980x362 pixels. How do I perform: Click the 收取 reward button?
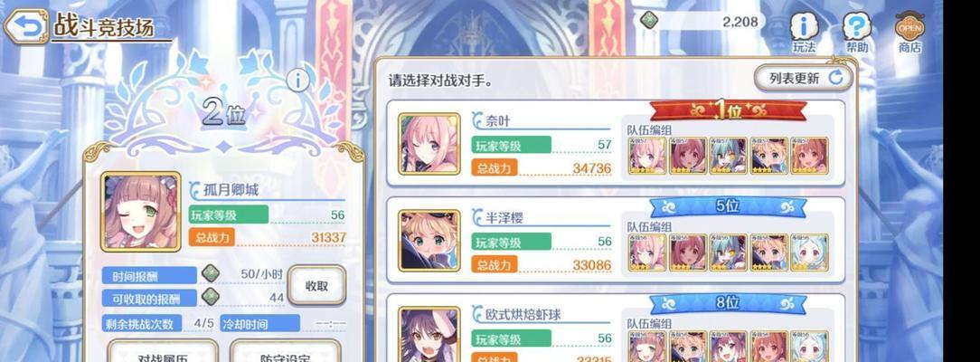pos(316,286)
